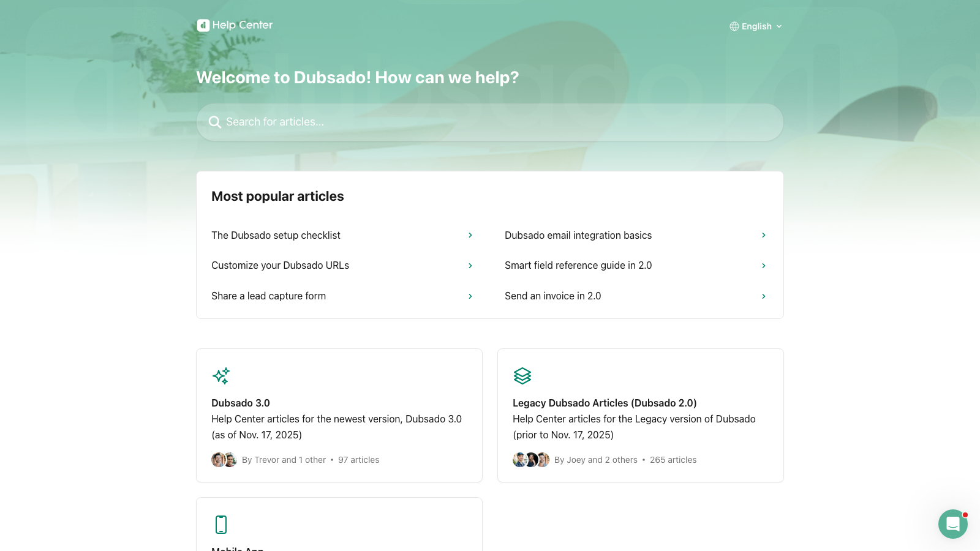Click the Most popular articles heading
The image size is (980, 551).
[277, 197]
